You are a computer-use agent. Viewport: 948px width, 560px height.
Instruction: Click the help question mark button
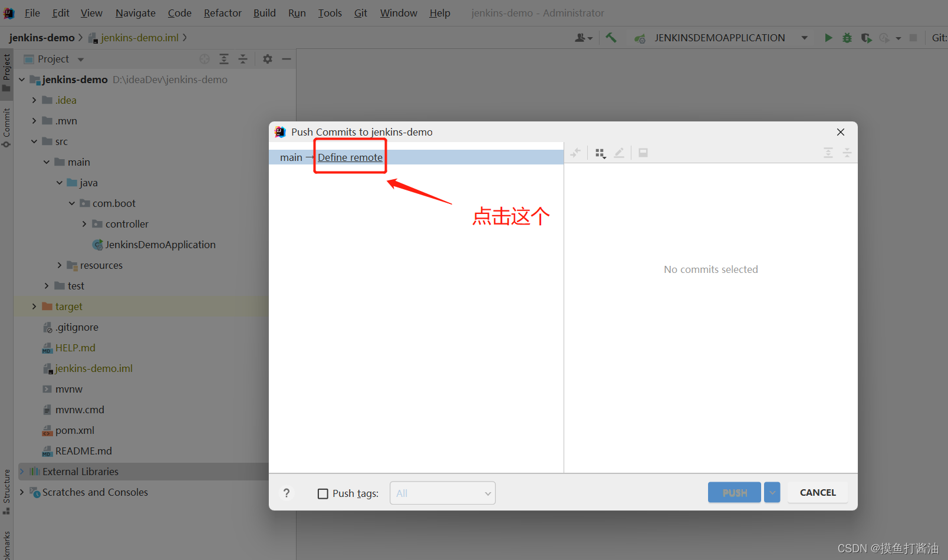pyautogui.click(x=287, y=493)
